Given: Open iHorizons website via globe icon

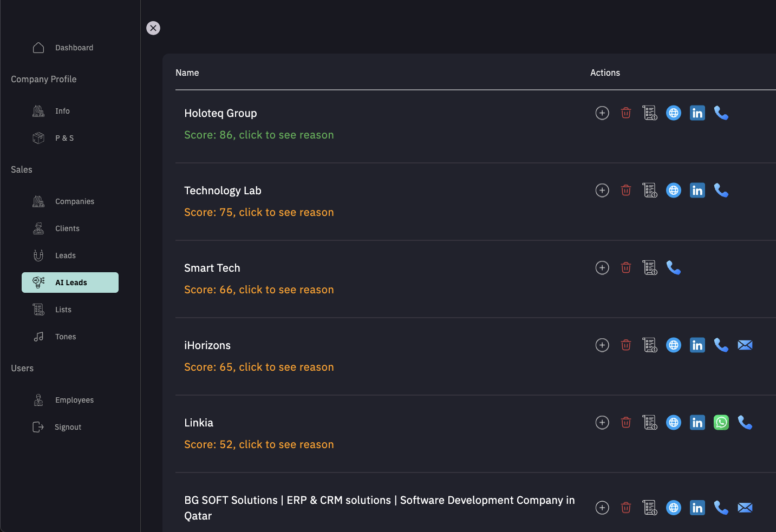Looking at the screenshot, I should 673,345.
